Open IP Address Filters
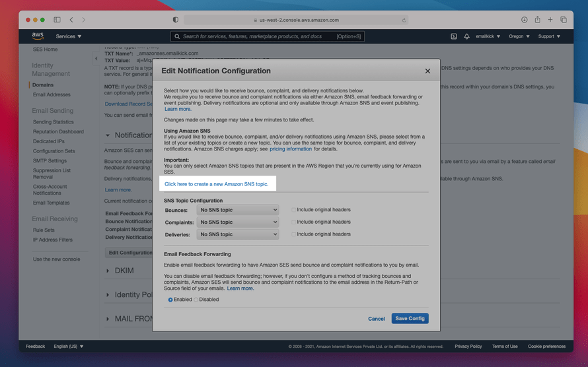The image size is (588, 367). pos(52,240)
